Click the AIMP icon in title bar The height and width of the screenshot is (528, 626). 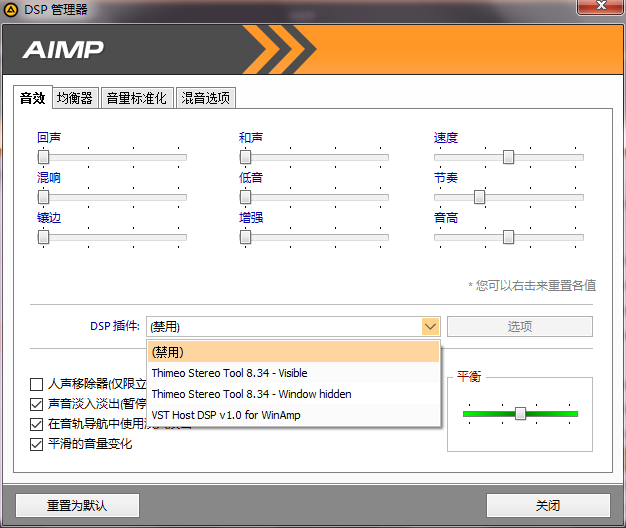pos(11,10)
